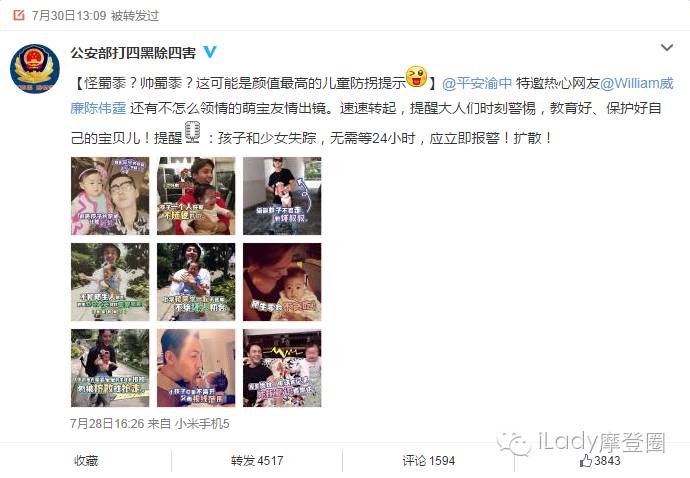Viewport: 690px width, 478px height.
Task: Like the post using thumbs-up 3843
Action: tap(600, 460)
